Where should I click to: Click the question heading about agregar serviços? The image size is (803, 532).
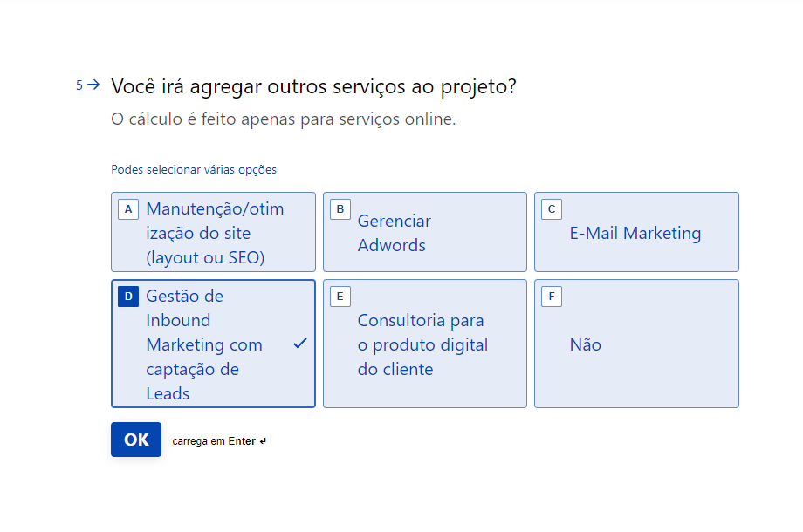coord(313,86)
